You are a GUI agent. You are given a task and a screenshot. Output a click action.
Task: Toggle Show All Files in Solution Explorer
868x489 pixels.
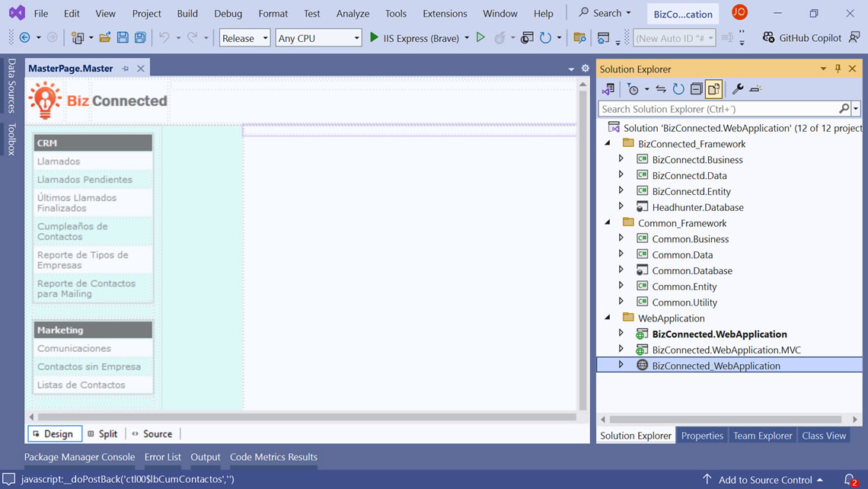713,89
